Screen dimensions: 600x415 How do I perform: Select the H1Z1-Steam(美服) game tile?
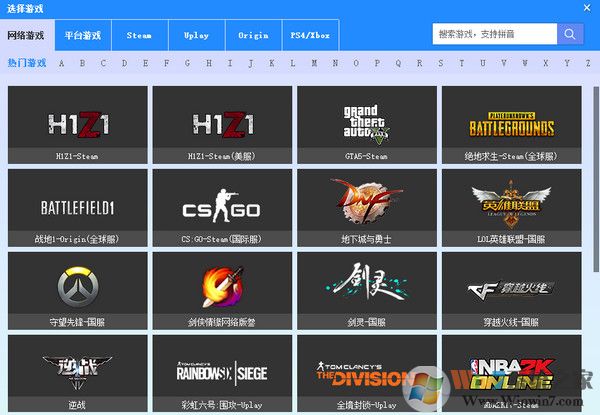[x=222, y=125]
